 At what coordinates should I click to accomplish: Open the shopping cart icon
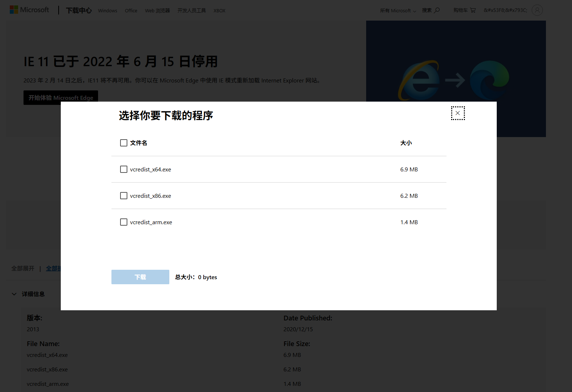[x=473, y=10]
